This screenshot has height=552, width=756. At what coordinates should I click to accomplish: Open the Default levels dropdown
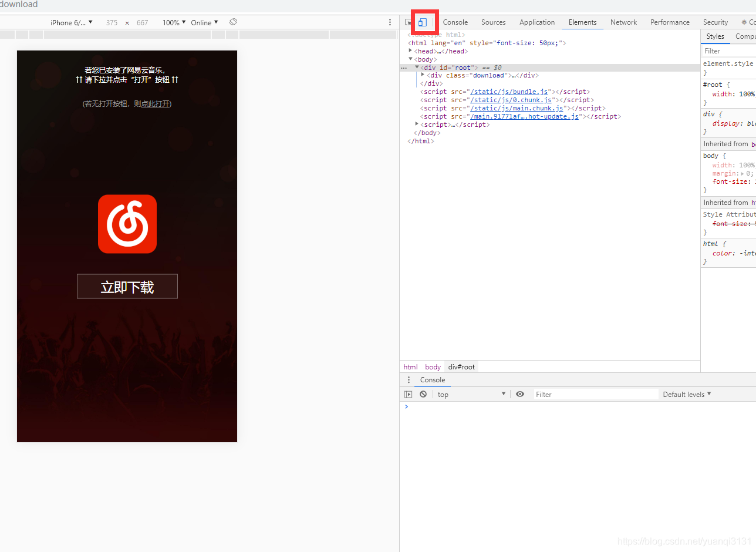(x=687, y=394)
